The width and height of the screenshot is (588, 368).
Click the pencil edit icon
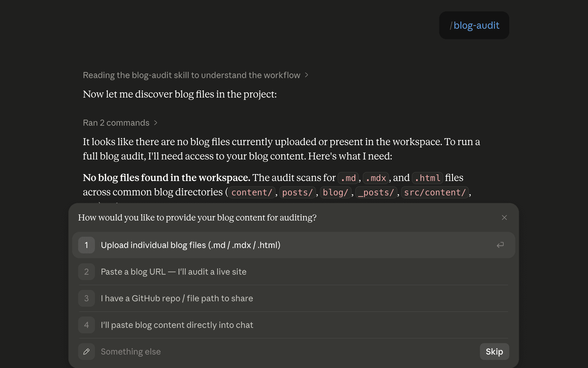(x=87, y=352)
